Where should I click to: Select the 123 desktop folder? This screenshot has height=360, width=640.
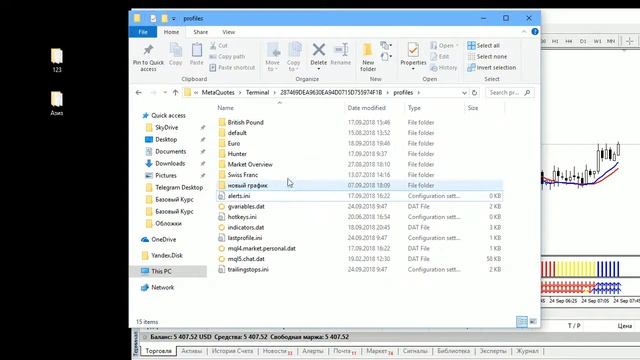57,60
